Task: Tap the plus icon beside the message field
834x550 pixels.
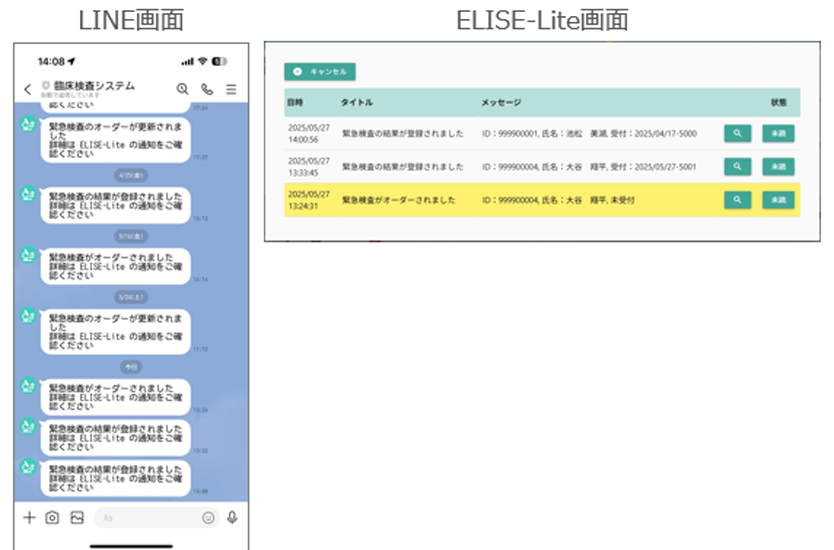Action: tap(29, 517)
